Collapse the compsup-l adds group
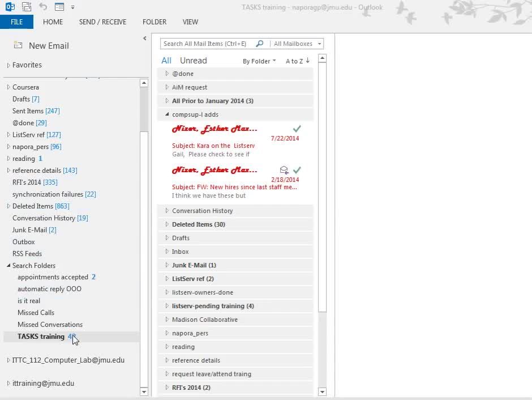The width and height of the screenshot is (532, 400). [167, 114]
